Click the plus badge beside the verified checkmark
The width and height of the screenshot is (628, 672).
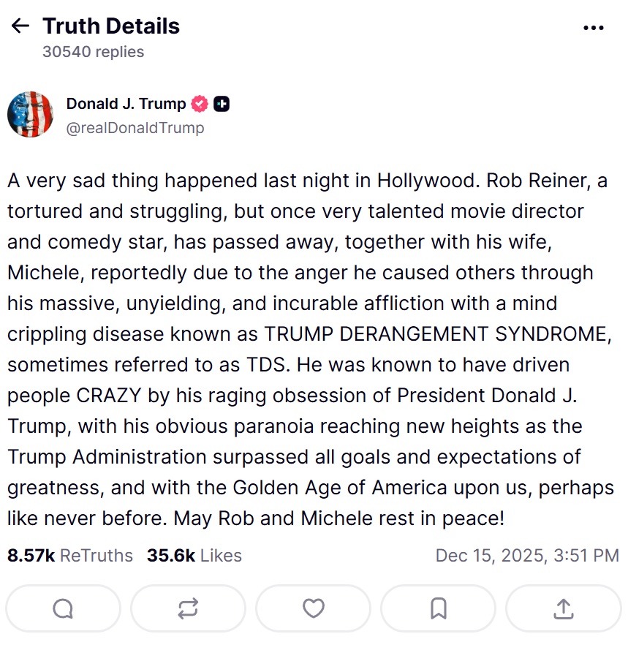pyautogui.click(x=220, y=104)
